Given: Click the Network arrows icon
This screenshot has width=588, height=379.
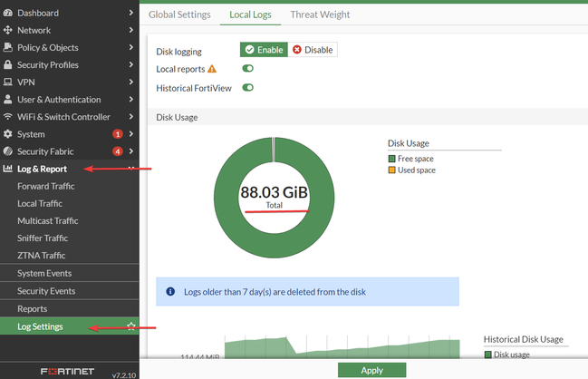Looking at the screenshot, I should coord(8,30).
